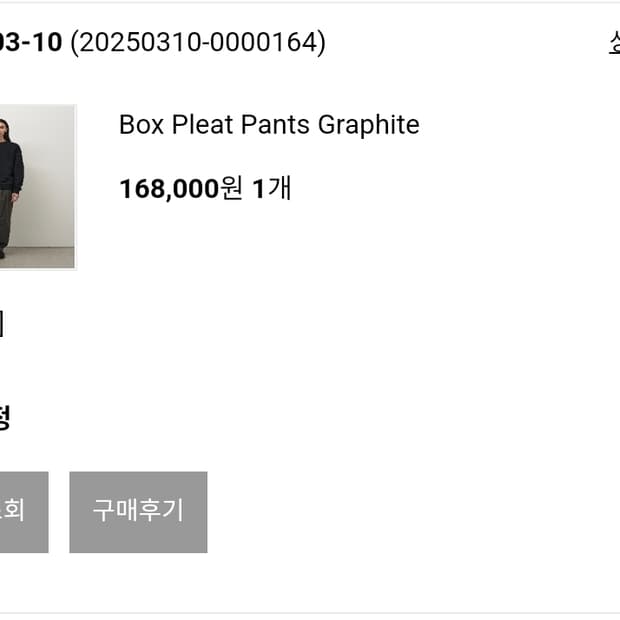This screenshot has width=620, height=620.
Task: Click the 1개 quantity text
Action: 272,188
